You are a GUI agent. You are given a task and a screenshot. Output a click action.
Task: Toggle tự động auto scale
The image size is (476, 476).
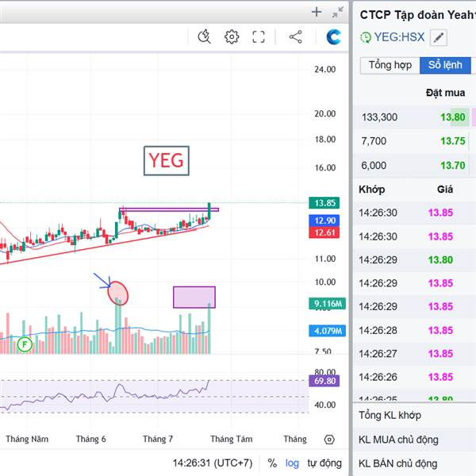324,463
